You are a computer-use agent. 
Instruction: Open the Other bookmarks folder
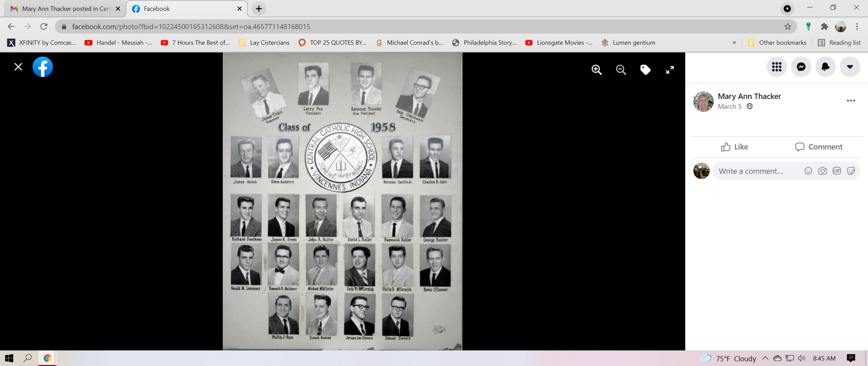point(777,43)
